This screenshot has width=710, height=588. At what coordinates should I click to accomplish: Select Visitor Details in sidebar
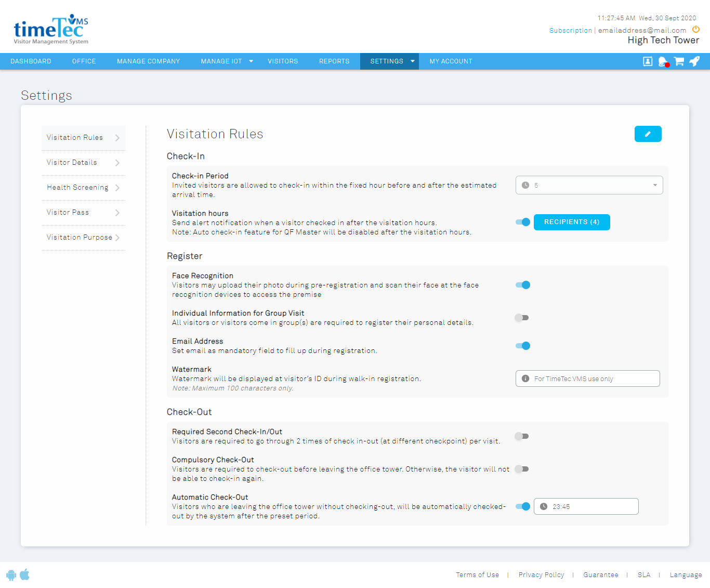pyautogui.click(x=83, y=163)
